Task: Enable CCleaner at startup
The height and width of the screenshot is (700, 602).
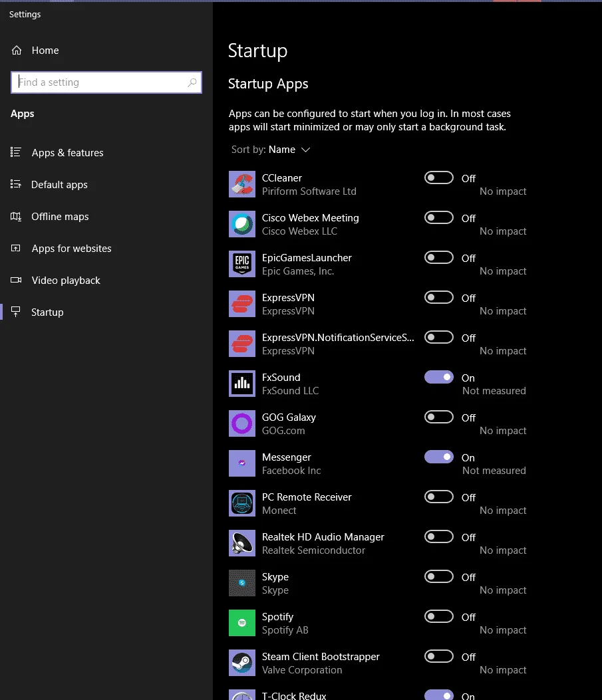Action: (438, 177)
